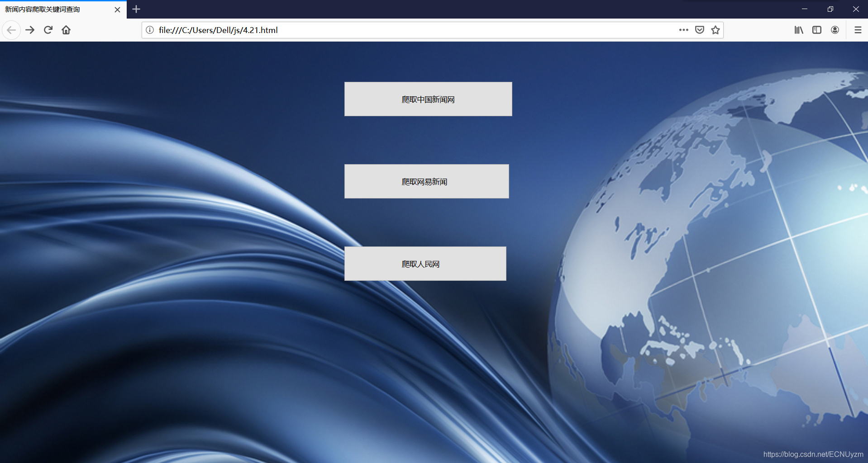Show site information for file URL
The height and width of the screenshot is (463, 868).
coord(150,30)
